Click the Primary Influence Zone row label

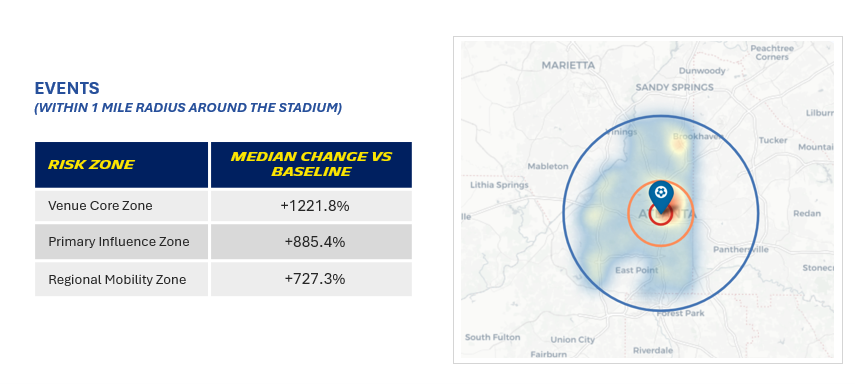[119, 242]
